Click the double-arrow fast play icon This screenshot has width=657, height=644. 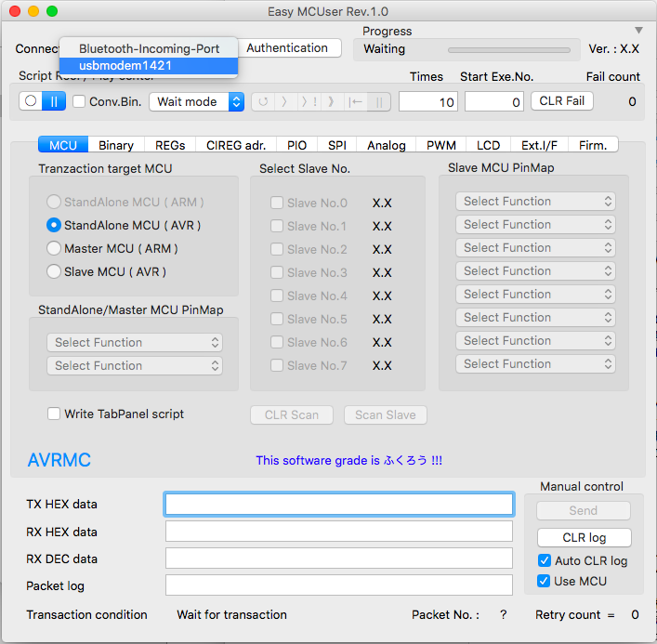coord(332,102)
